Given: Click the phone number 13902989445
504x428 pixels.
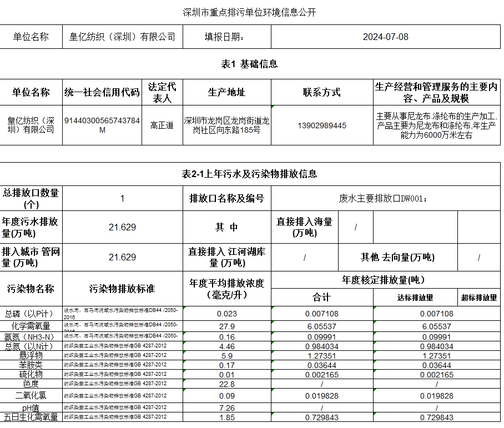Looking at the screenshot, I should [322, 125].
